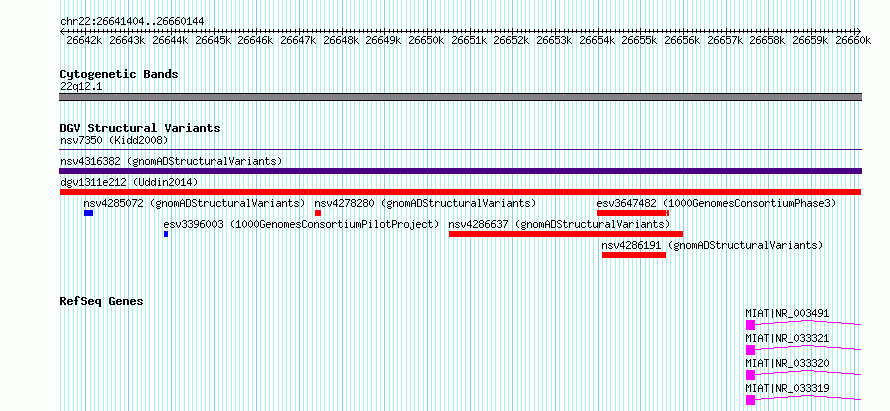Click the purple nsv4316382 variant bar
This screenshot has height=411, width=890.
tap(460, 171)
